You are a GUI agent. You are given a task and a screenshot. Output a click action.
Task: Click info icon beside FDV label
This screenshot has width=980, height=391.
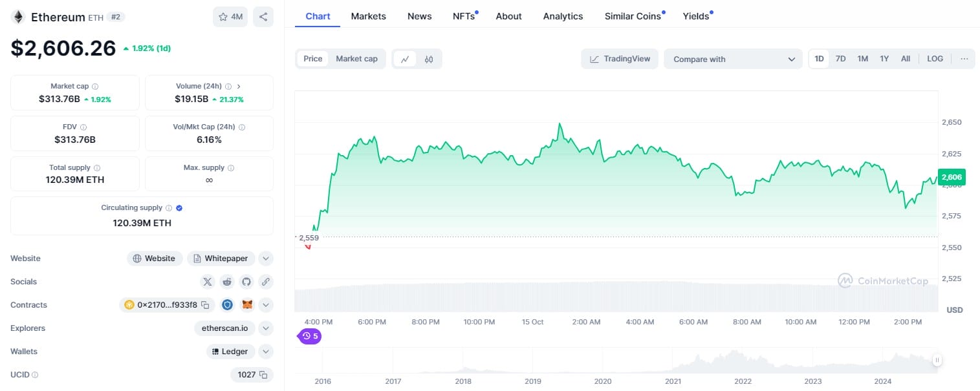[83, 127]
